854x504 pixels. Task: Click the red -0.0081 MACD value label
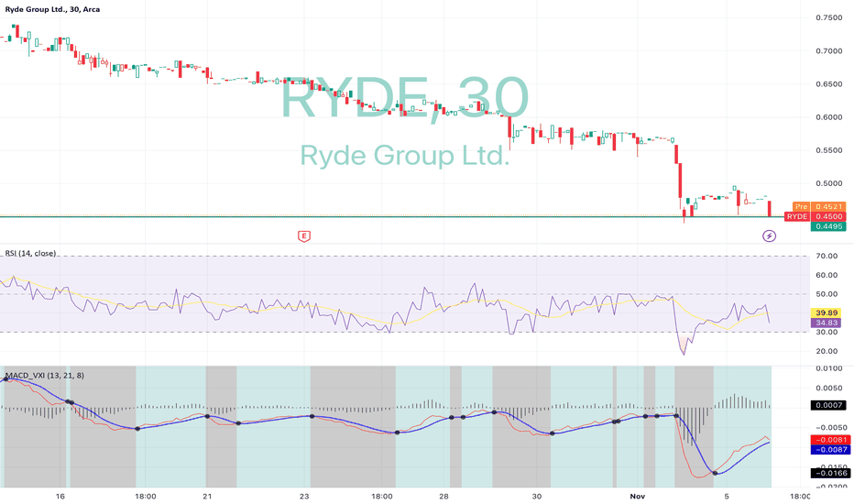830,440
